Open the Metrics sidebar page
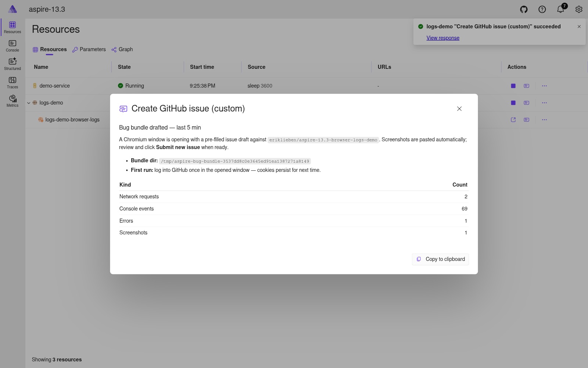This screenshot has width=588, height=368. tap(12, 101)
